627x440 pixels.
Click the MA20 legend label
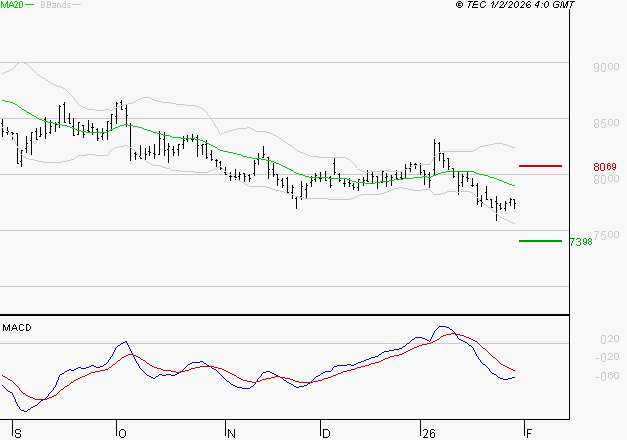click(12, 5)
